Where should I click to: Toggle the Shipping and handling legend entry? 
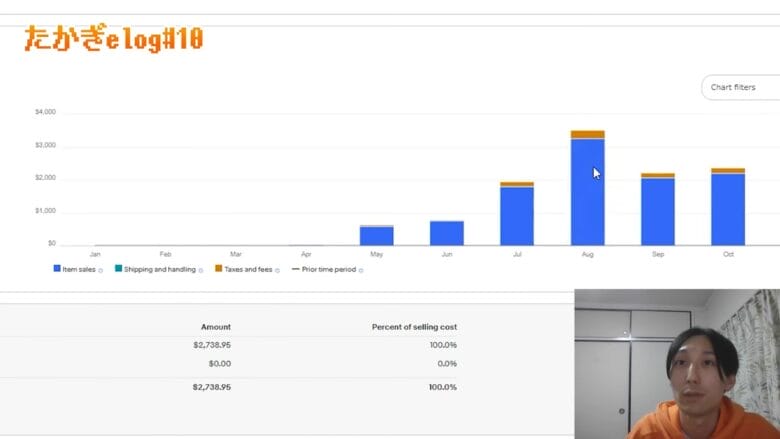159,269
